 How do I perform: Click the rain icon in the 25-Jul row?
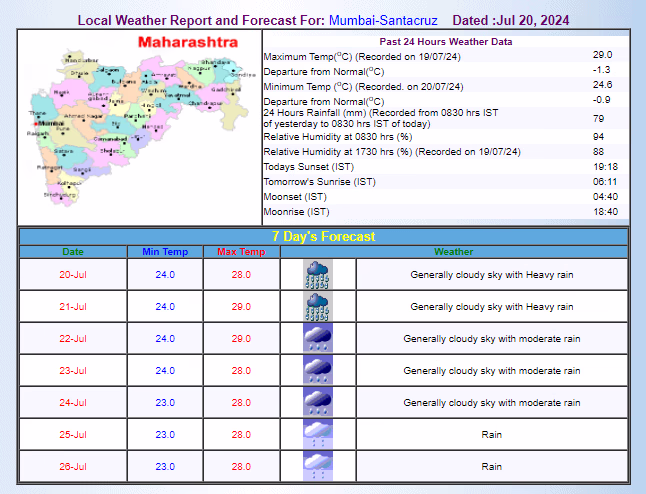318,435
